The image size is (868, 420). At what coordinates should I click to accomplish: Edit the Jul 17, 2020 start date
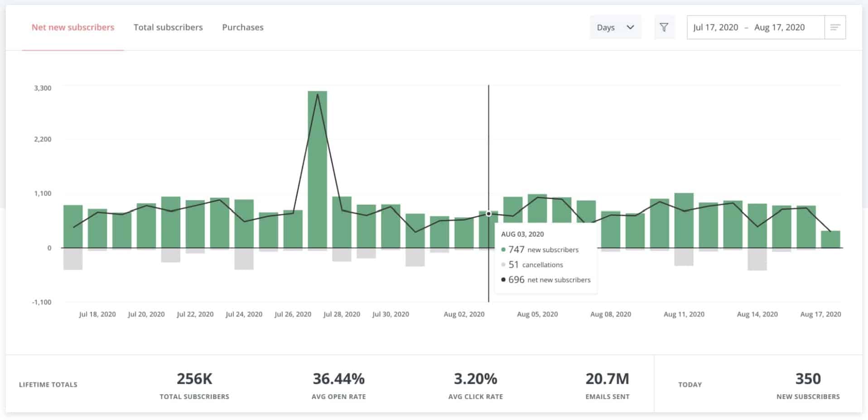[715, 27]
